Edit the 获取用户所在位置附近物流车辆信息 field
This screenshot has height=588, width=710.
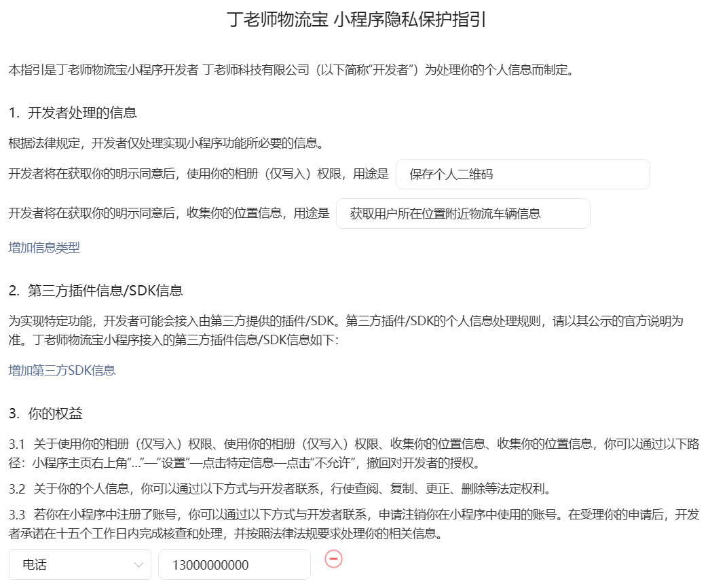point(463,213)
